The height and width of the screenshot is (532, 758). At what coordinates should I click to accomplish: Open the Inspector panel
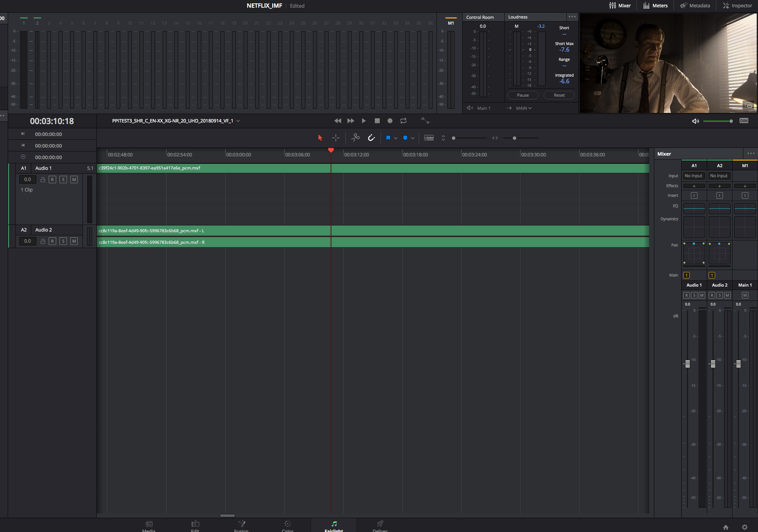pos(737,6)
